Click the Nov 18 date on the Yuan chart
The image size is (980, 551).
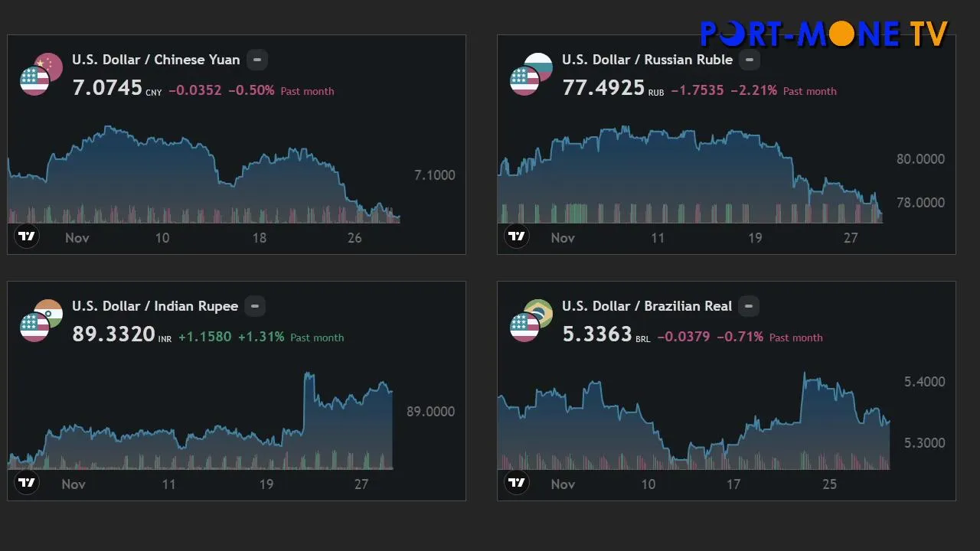coord(260,238)
